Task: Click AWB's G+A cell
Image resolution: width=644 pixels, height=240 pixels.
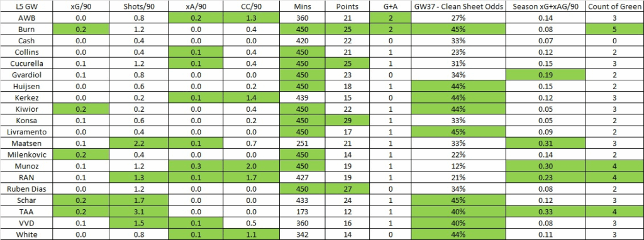Action: (x=390, y=18)
